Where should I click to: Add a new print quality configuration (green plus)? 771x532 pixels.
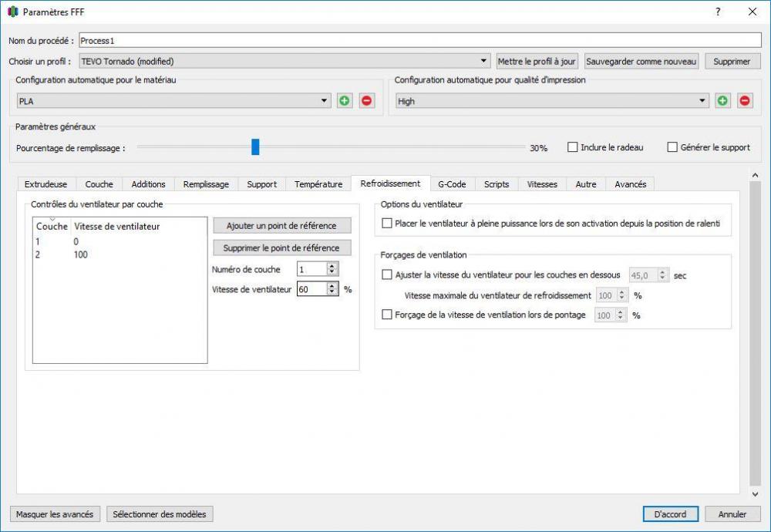(722, 101)
